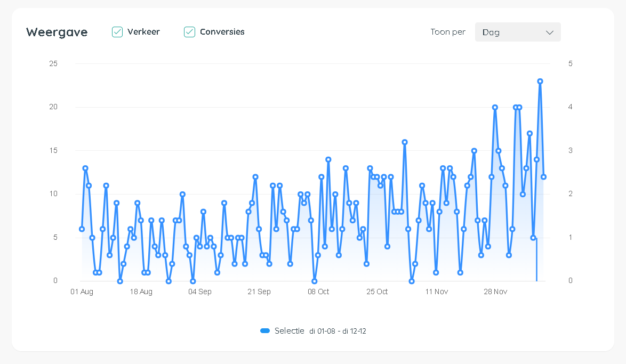The width and height of the screenshot is (626, 364).
Task: Click the "3" label on the right axis
Action: click(571, 150)
